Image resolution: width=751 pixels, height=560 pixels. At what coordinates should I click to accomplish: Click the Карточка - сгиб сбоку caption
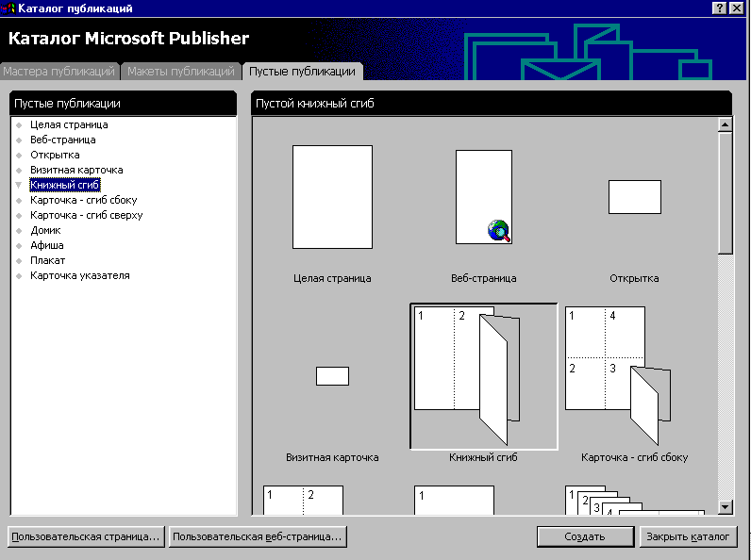tap(635, 457)
